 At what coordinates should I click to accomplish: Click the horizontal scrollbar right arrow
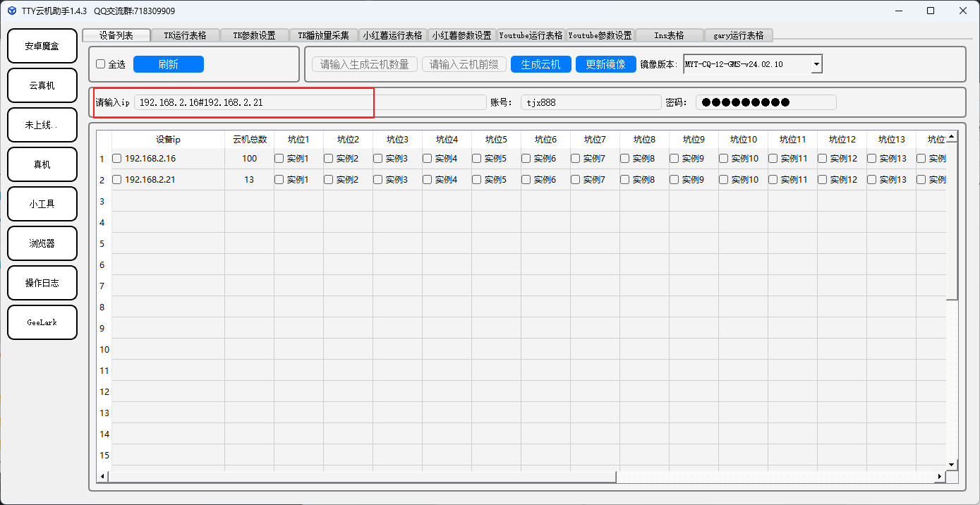coord(939,477)
